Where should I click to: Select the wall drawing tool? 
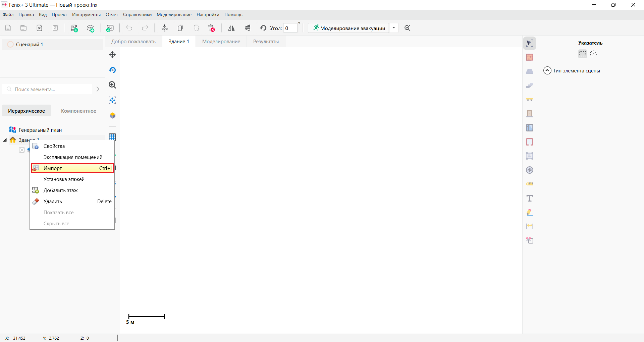click(x=530, y=57)
